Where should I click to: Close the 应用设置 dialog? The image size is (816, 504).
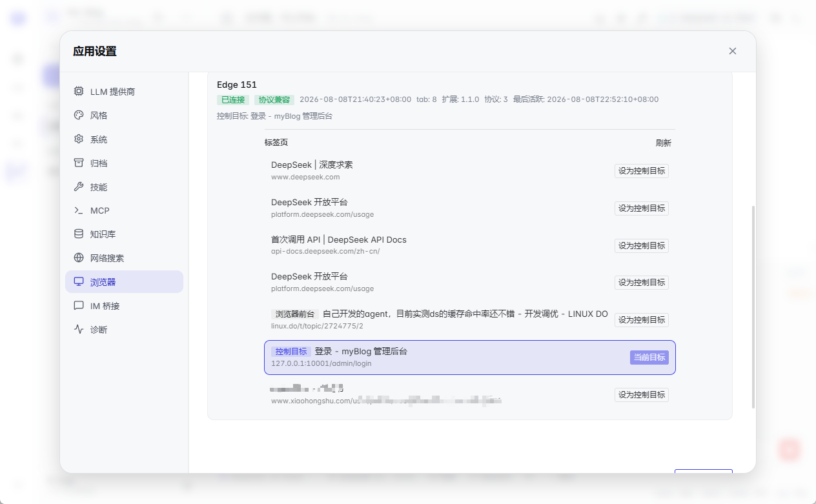[732, 51]
